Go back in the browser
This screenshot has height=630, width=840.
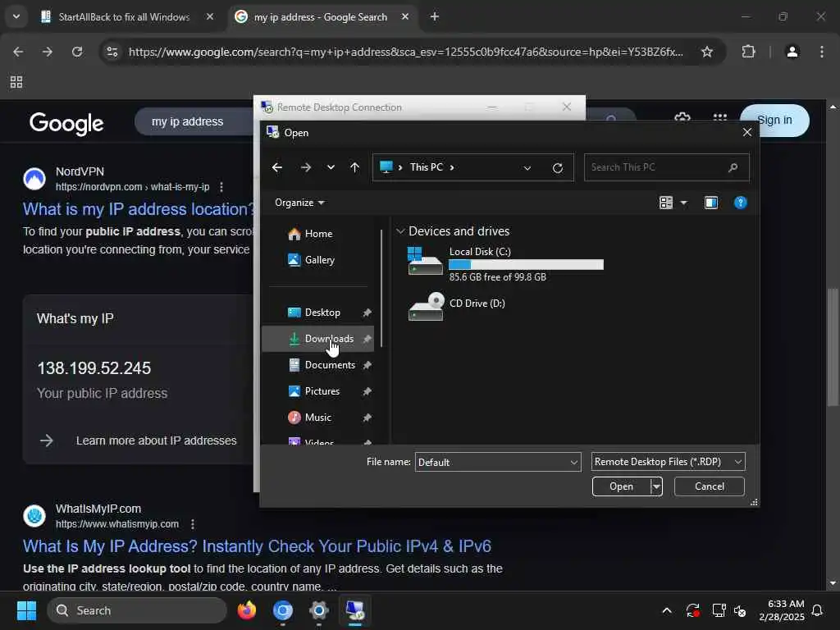click(x=18, y=52)
